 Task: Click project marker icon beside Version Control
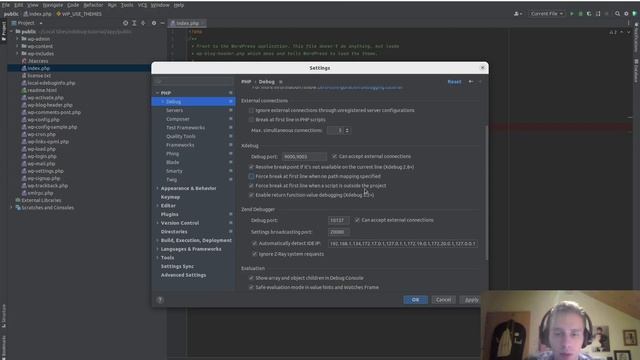coord(231,223)
